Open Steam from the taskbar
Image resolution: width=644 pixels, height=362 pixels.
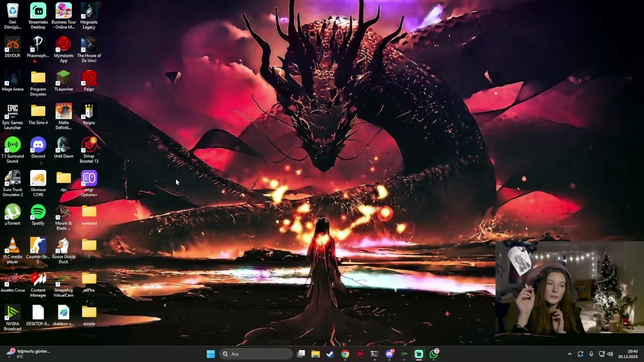pos(330,354)
